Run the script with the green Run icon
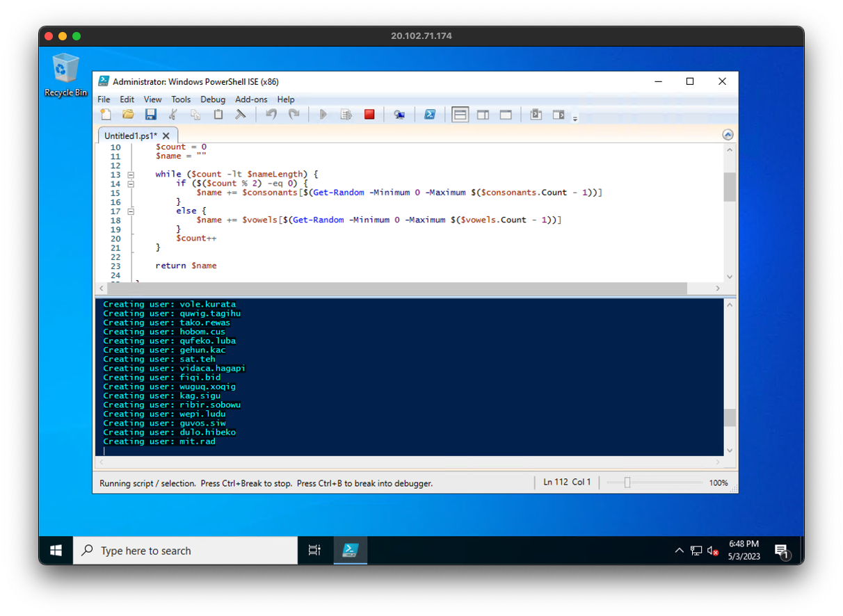843x616 pixels. click(x=323, y=114)
